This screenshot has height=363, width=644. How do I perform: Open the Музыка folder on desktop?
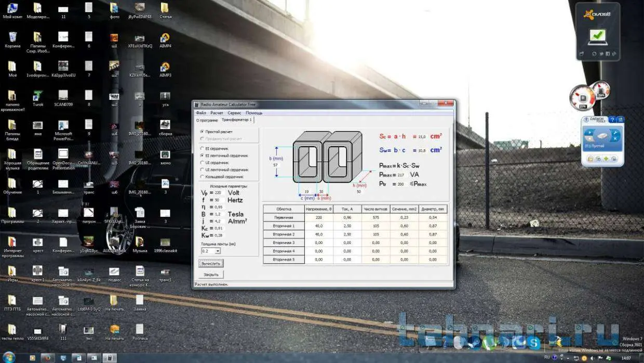[140, 242]
